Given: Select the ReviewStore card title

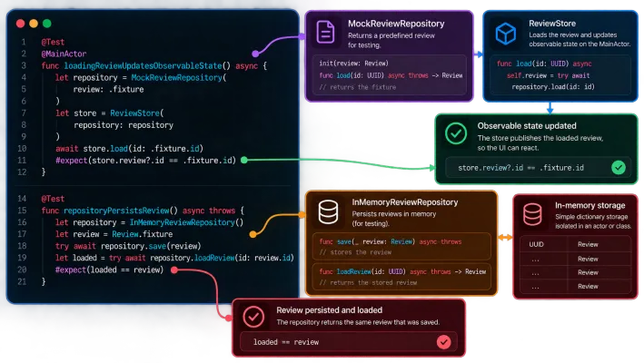Looking at the screenshot, I should pyautogui.click(x=552, y=24).
